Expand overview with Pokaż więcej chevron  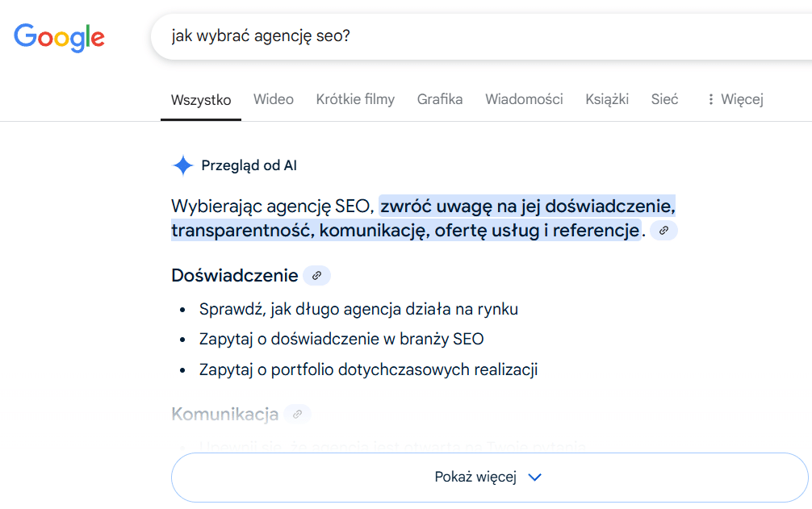pyautogui.click(x=534, y=477)
